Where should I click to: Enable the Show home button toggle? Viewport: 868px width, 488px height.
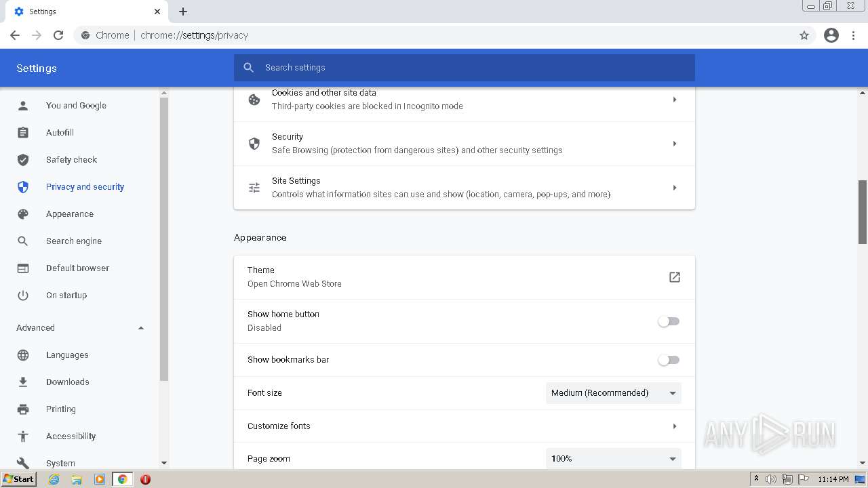click(x=669, y=321)
